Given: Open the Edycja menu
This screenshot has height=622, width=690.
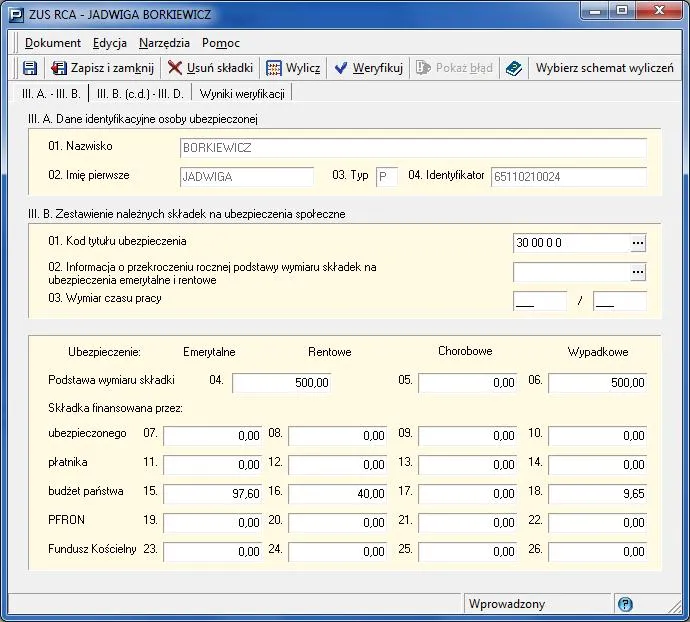Looking at the screenshot, I should click(109, 43).
